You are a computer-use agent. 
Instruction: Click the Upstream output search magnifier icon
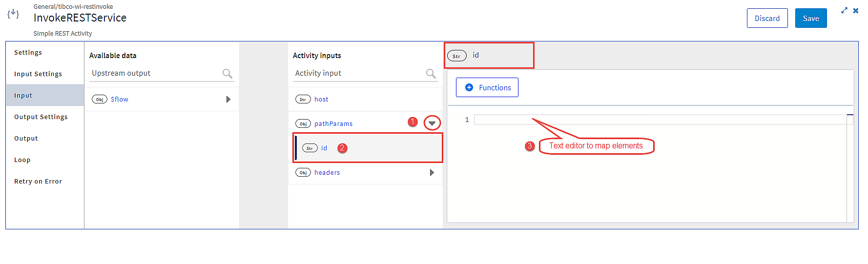tap(227, 73)
